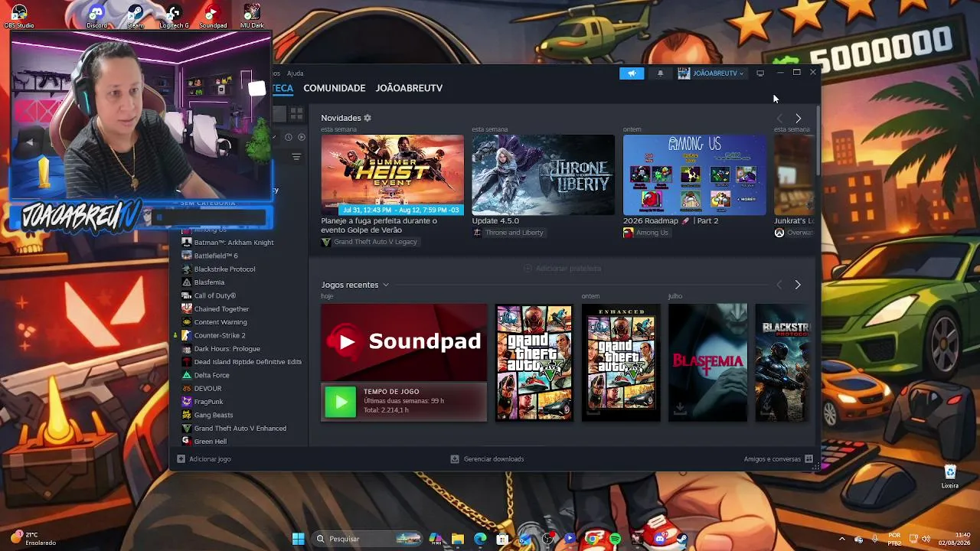Open Steam announcements megaphone button

(x=632, y=73)
